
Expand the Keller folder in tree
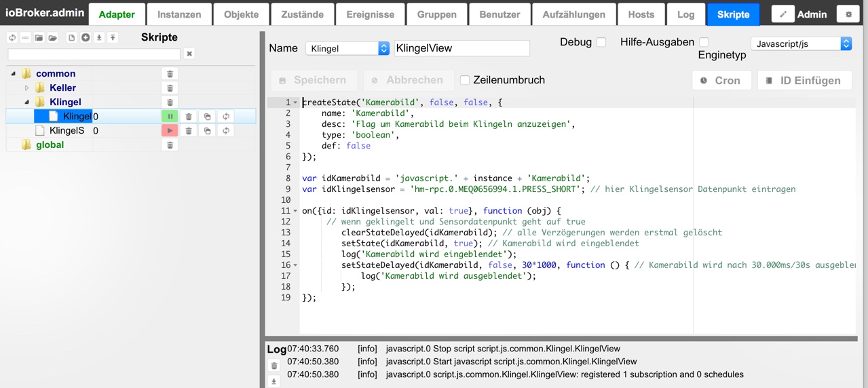click(x=27, y=88)
